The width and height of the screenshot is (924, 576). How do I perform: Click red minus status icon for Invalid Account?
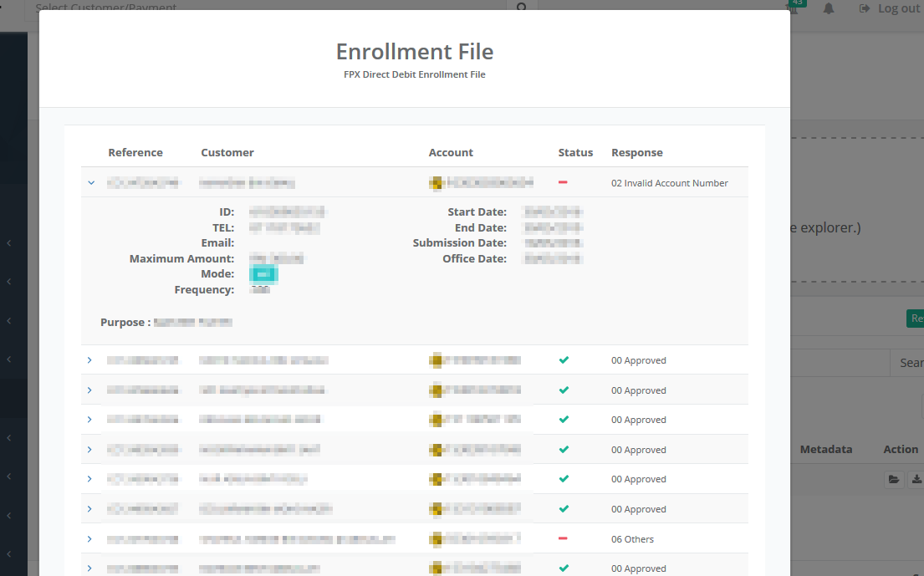563,182
